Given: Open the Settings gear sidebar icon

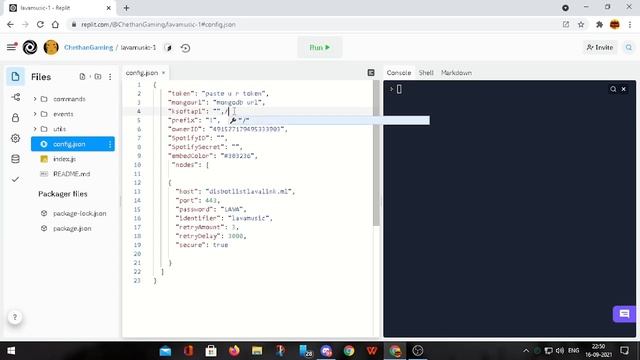Looking at the screenshot, I should tap(16, 138).
